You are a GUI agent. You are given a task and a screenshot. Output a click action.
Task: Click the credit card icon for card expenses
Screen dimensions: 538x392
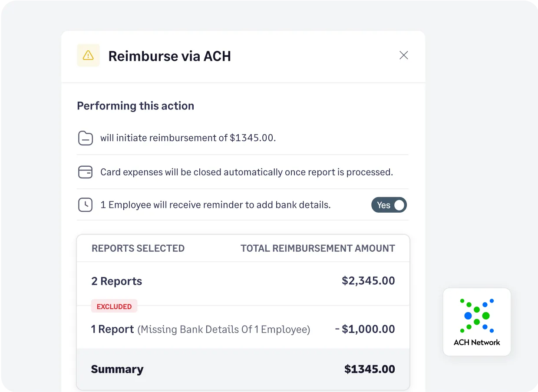(86, 172)
